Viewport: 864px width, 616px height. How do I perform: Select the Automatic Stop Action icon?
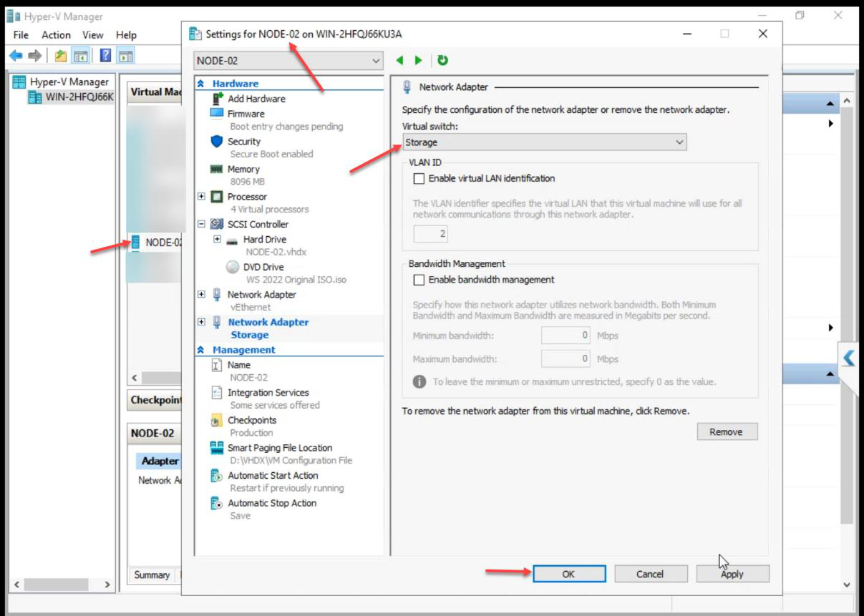coord(217,503)
